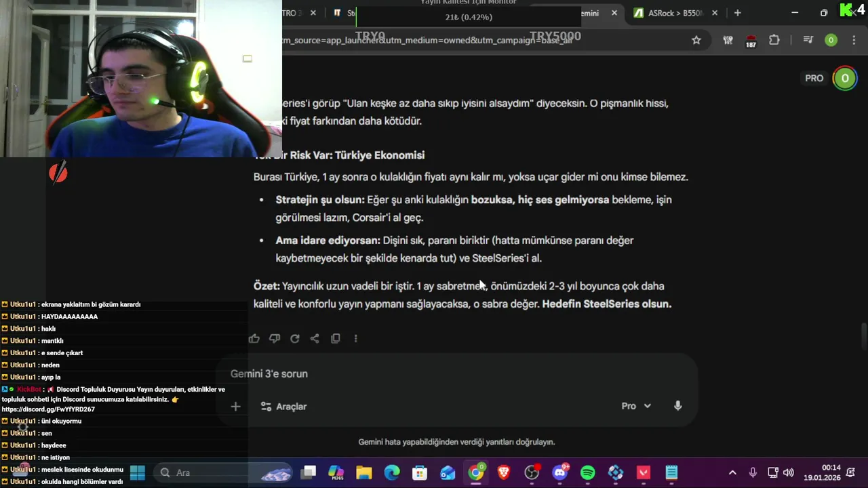Expand the Pro model selector

pos(636,406)
